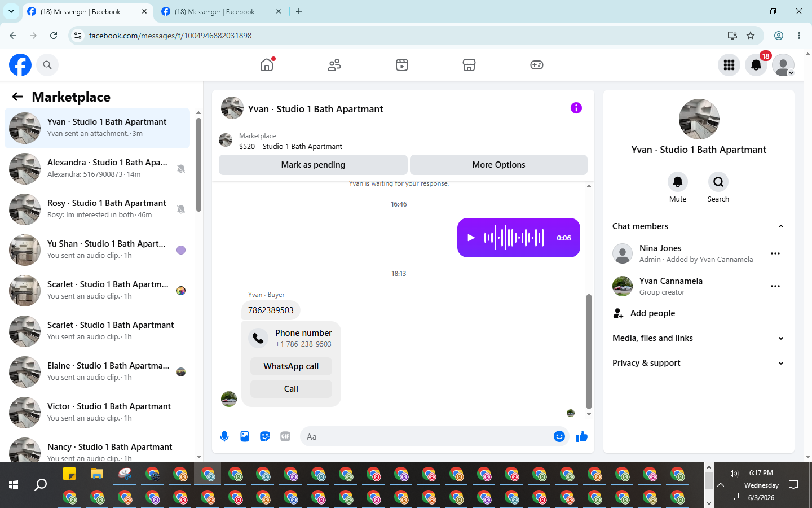Open More Options for the listing

pos(498,165)
